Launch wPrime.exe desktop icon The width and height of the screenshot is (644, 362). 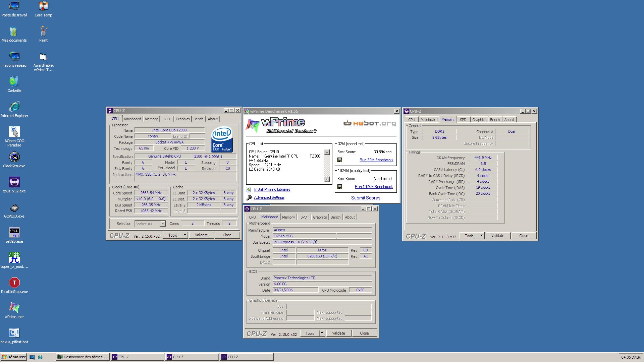click(x=14, y=311)
